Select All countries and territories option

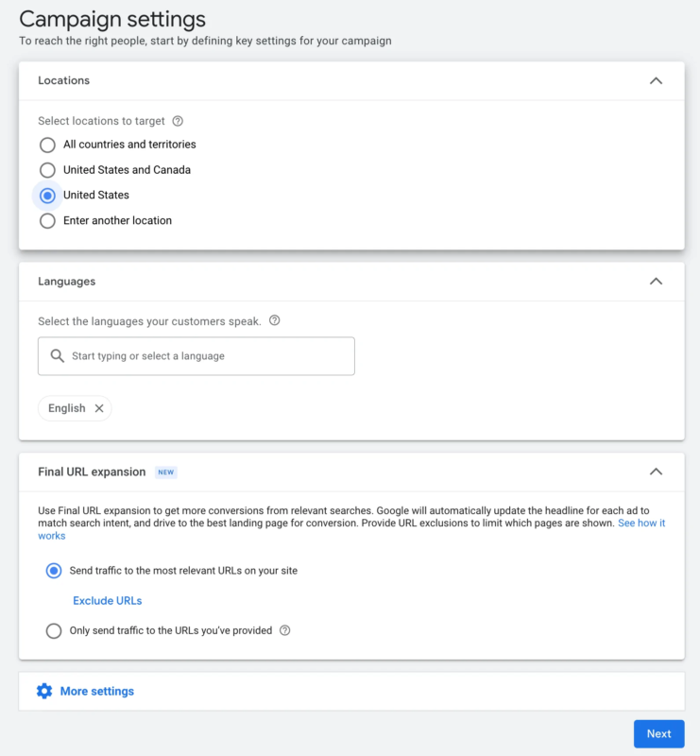click(47, 145)
